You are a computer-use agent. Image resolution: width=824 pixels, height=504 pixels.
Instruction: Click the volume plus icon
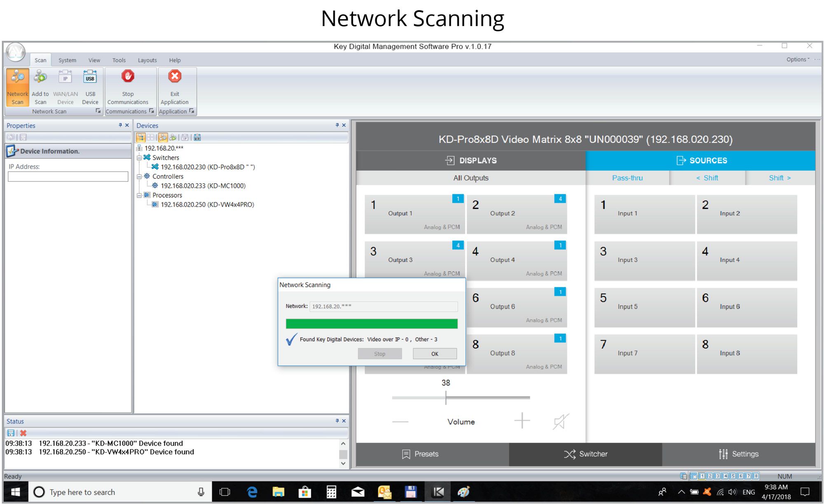tap(522, 420)
